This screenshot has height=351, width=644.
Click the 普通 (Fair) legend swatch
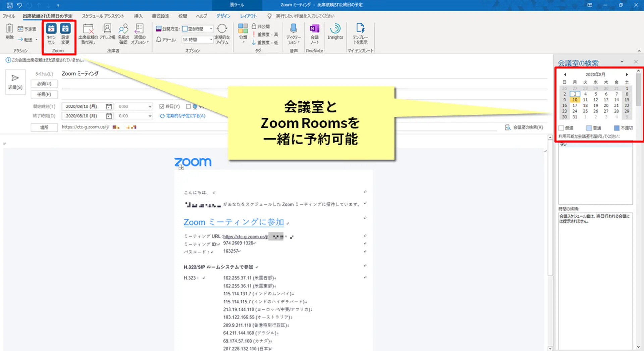pos(589,128)
